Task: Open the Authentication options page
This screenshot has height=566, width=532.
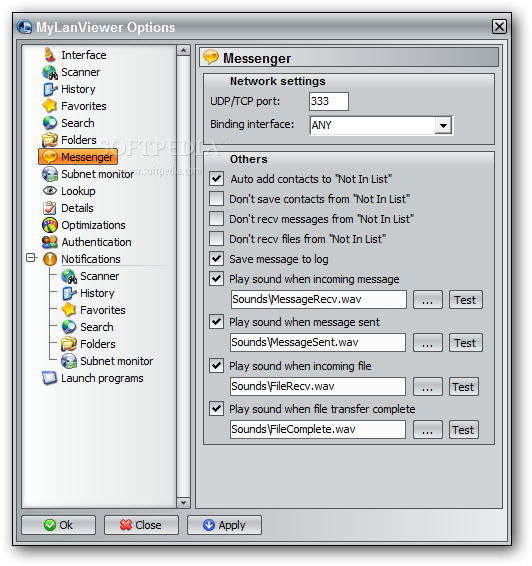Action: (96, 242)
